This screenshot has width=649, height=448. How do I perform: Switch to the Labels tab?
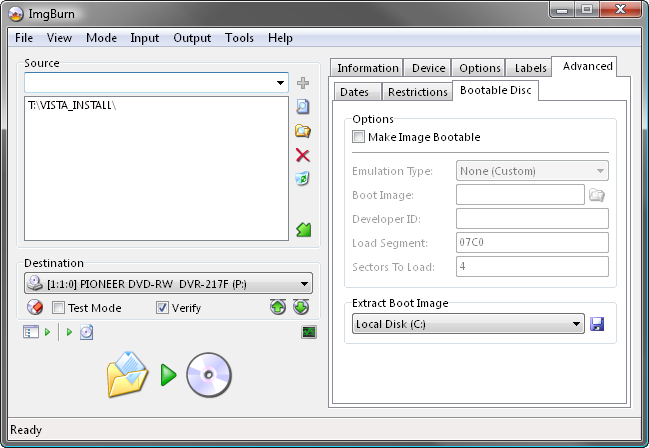[530, 68]
